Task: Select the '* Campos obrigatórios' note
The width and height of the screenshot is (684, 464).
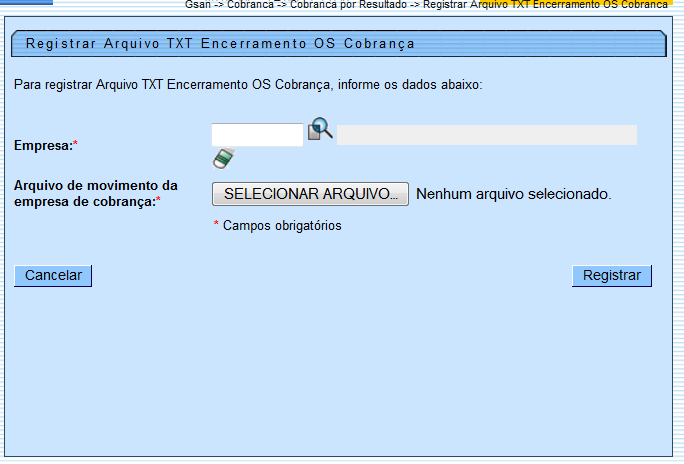Action: pos(277,225)
